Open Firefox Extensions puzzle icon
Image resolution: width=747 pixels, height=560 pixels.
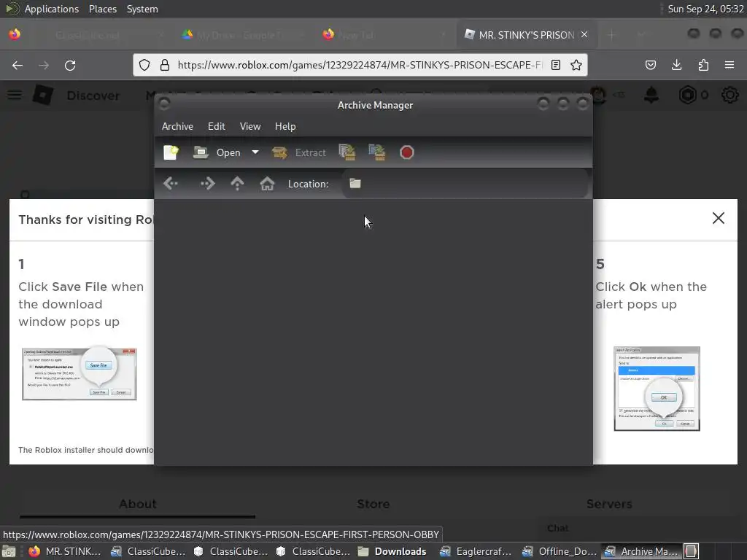703,65
